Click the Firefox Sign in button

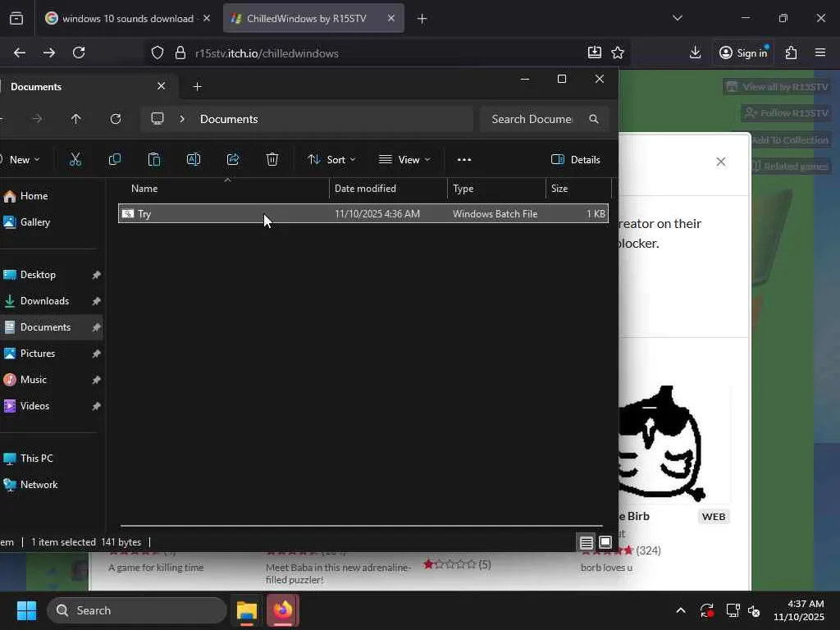click(x=743, y=52)
